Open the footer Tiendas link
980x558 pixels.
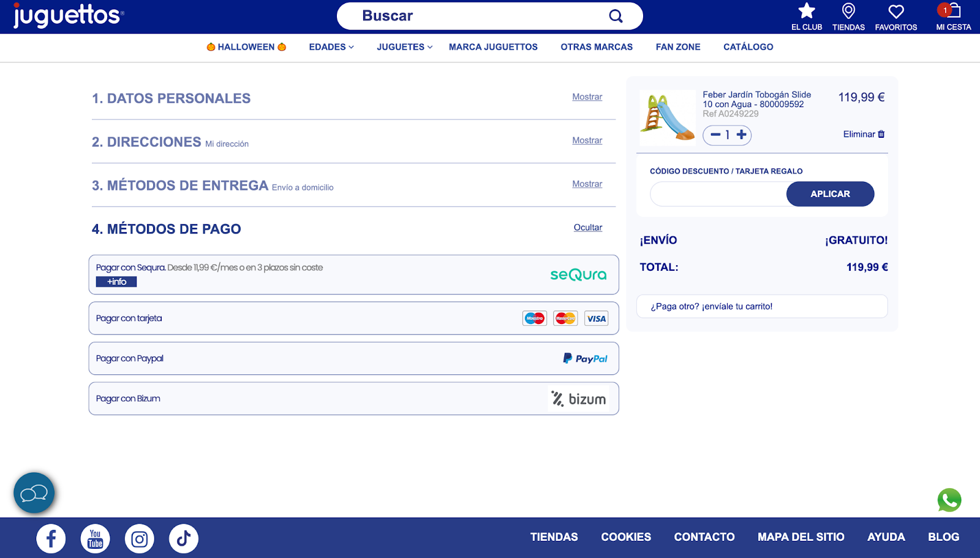point(554,537)
